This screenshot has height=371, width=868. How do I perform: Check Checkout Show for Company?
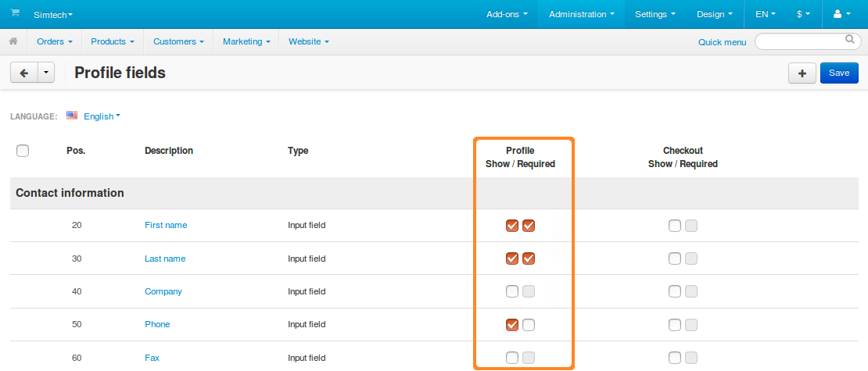pyautogui.click(x=674, y=291)
